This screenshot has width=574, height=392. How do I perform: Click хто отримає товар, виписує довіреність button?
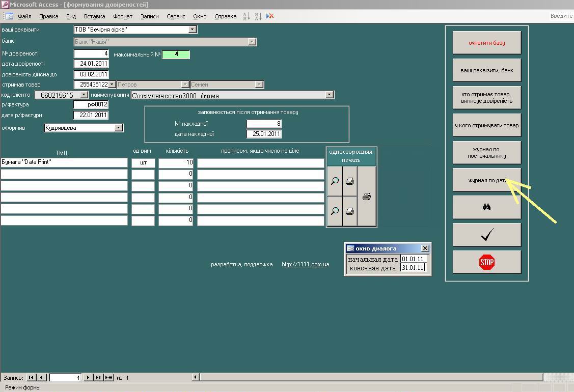[486, 98]
